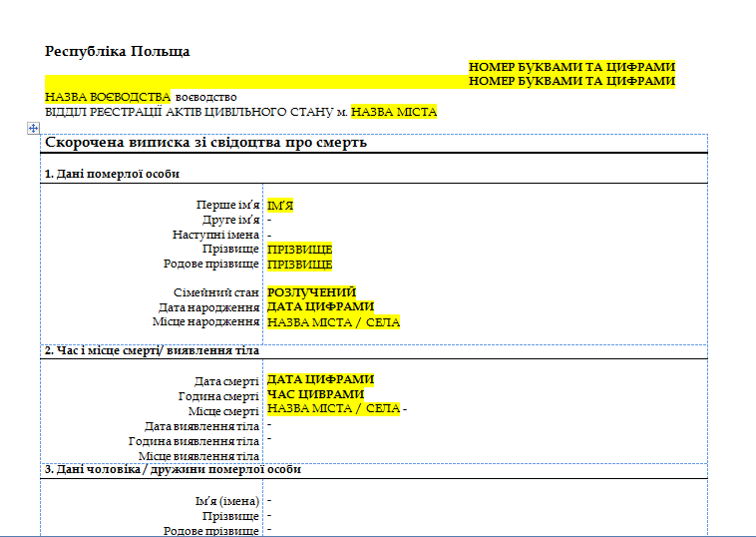Image resolution: width=756 pixels, height=537 pixels.
Task: Click the label 'Місце народження'
Action: [x=205, y=321]
